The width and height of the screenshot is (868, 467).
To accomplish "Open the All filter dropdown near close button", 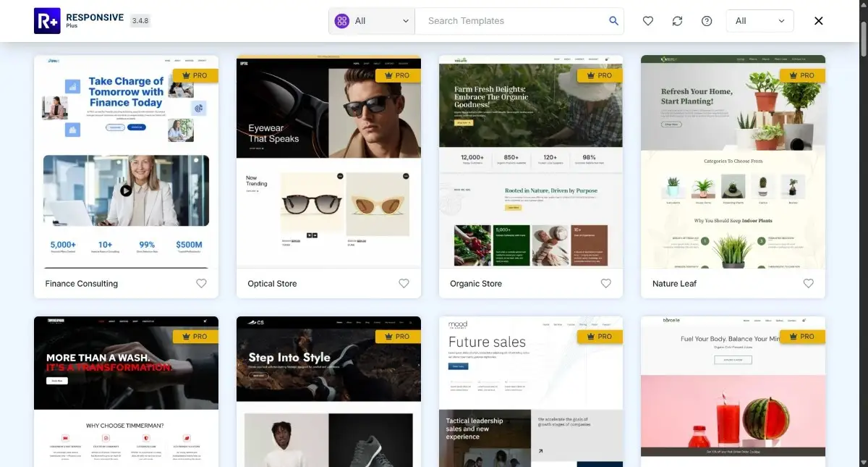I will pyautogui.click(x=759, y=21).
